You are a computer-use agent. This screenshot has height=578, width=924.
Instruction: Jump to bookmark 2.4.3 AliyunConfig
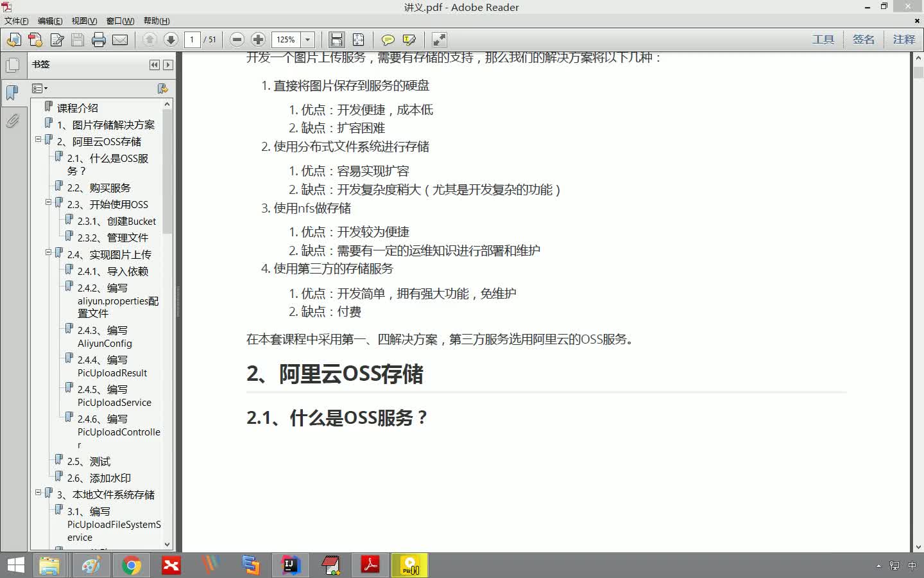coord(105,337)
